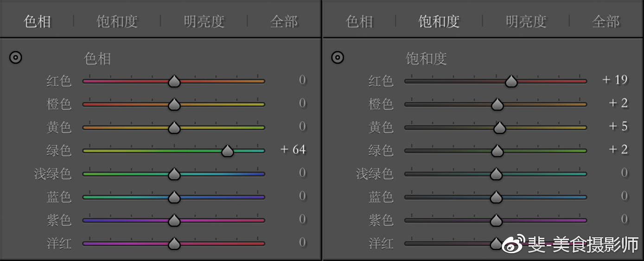Click the hue targeted adjustment tool icon
The image size is (644, 261).
pyautogui.click(x=16, y=58)
